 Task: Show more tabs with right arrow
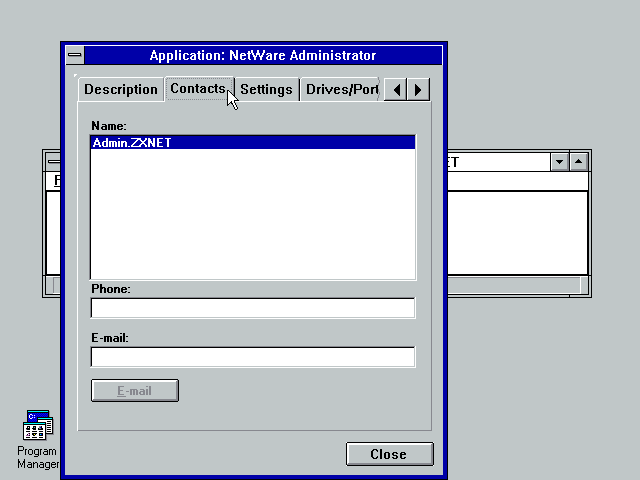tap(418, 89)
